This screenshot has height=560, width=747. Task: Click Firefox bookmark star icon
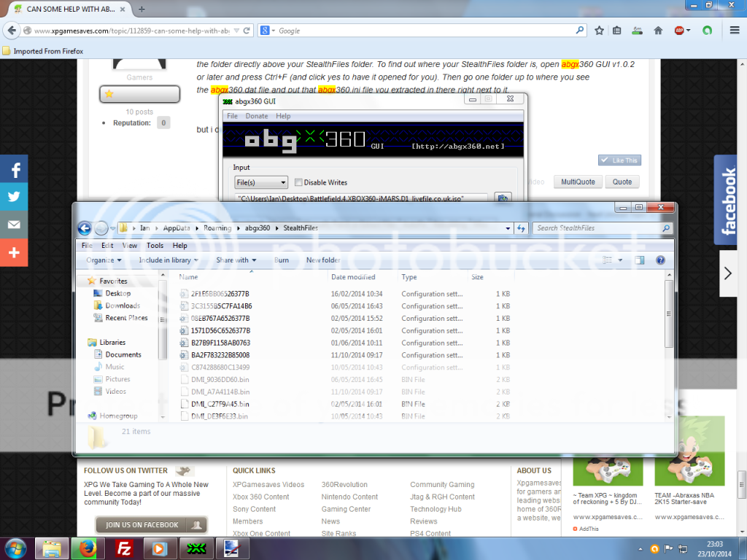599,31
